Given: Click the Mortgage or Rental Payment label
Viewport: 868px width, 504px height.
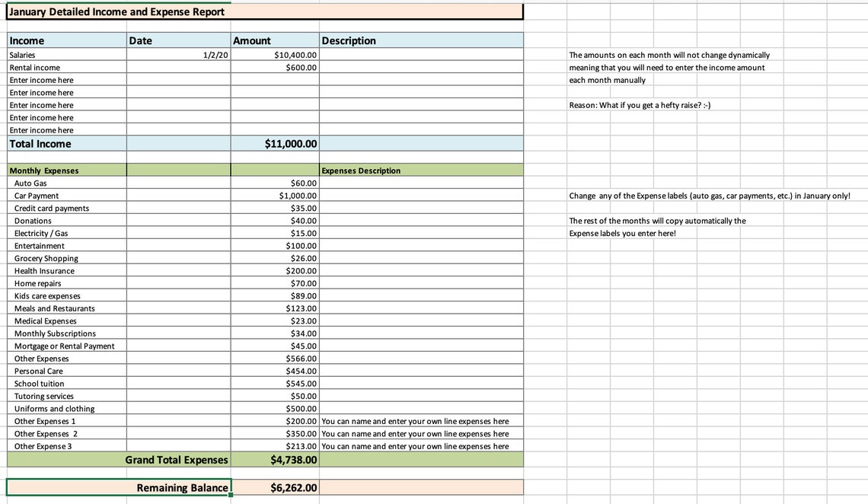Looking at the screenshot, I should [x=62, y=346].
